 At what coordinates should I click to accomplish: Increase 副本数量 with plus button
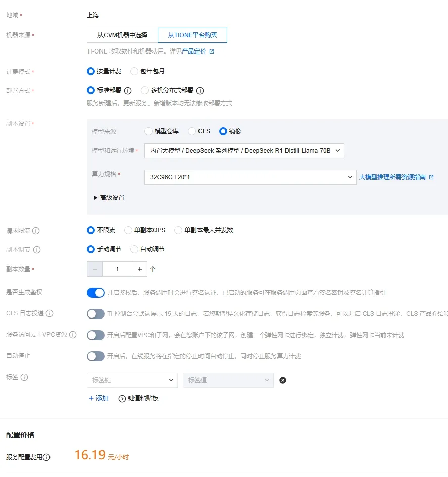140,269
